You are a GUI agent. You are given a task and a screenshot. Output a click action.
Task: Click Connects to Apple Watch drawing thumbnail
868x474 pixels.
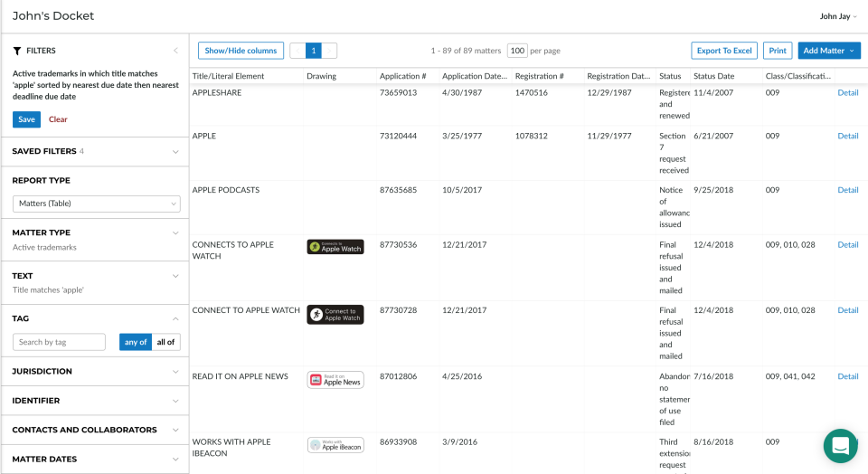[x=335, y=247]
